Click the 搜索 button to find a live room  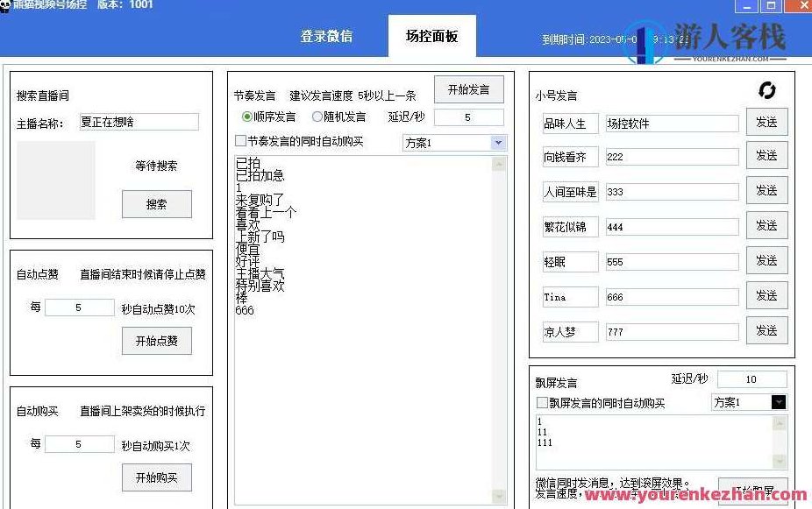(156, 204)
